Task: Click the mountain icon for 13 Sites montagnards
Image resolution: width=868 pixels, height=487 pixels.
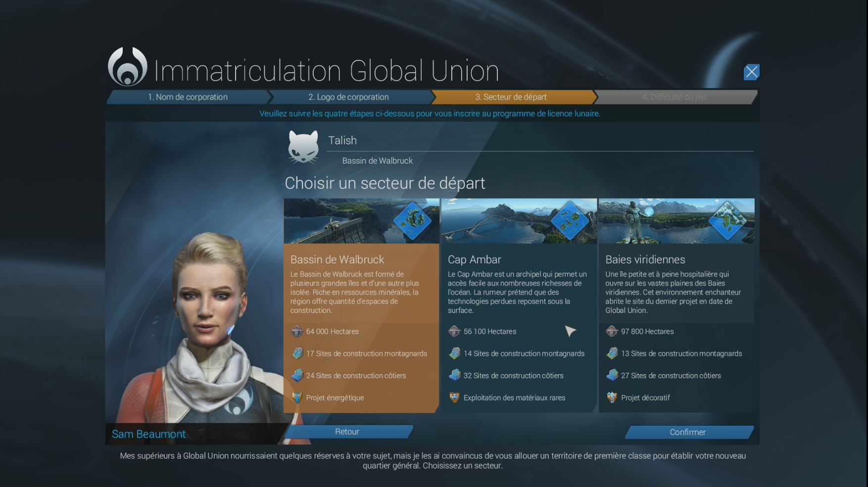Action: pos(612,353)
